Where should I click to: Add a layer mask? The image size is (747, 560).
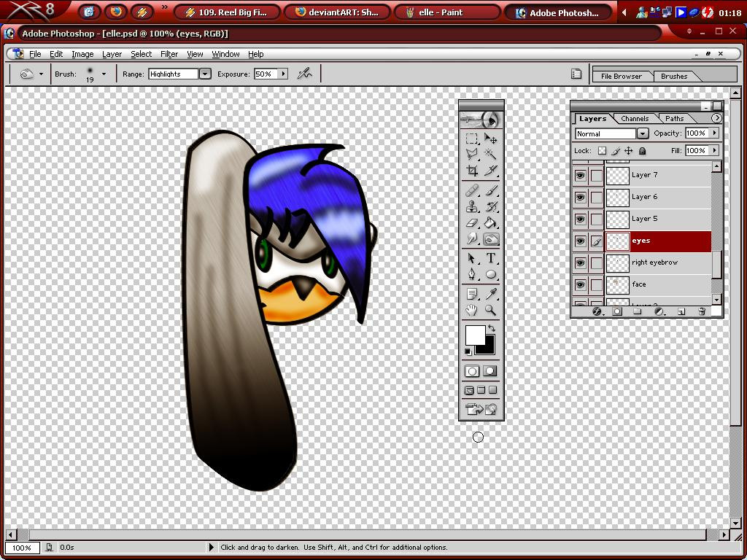click(x=617, y=311)
